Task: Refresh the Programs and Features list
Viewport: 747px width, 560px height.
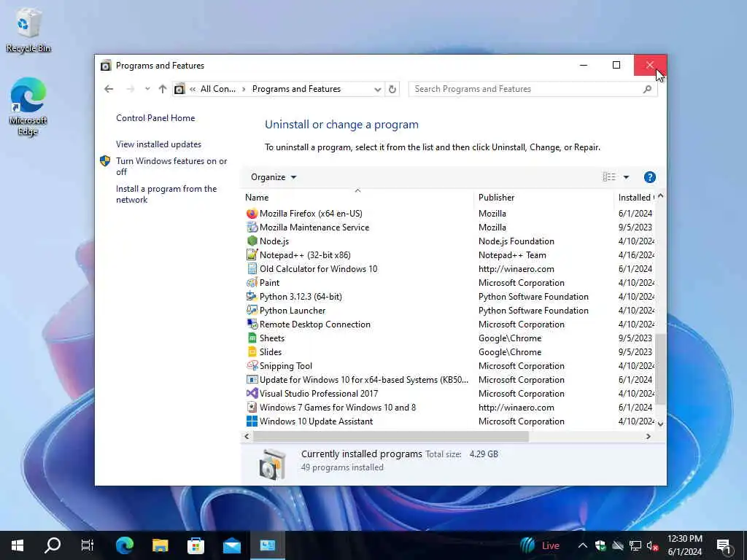Action: coord(392,89)
